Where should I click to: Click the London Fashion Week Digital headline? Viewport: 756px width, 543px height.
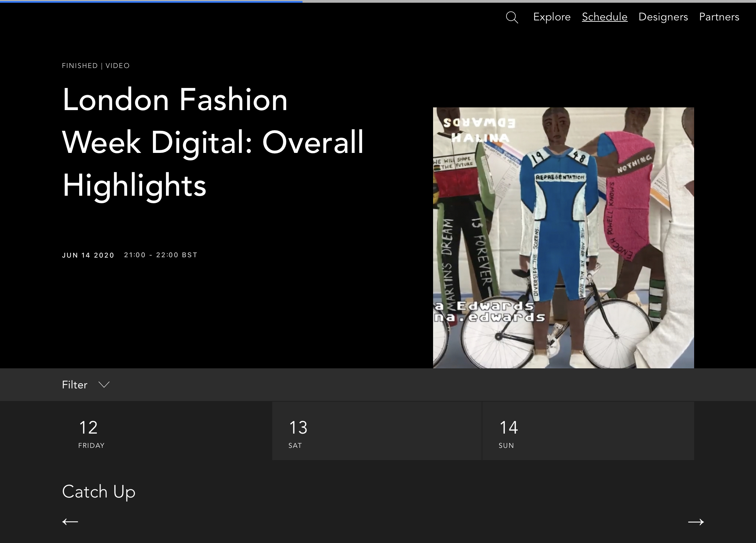coord(212,142)
